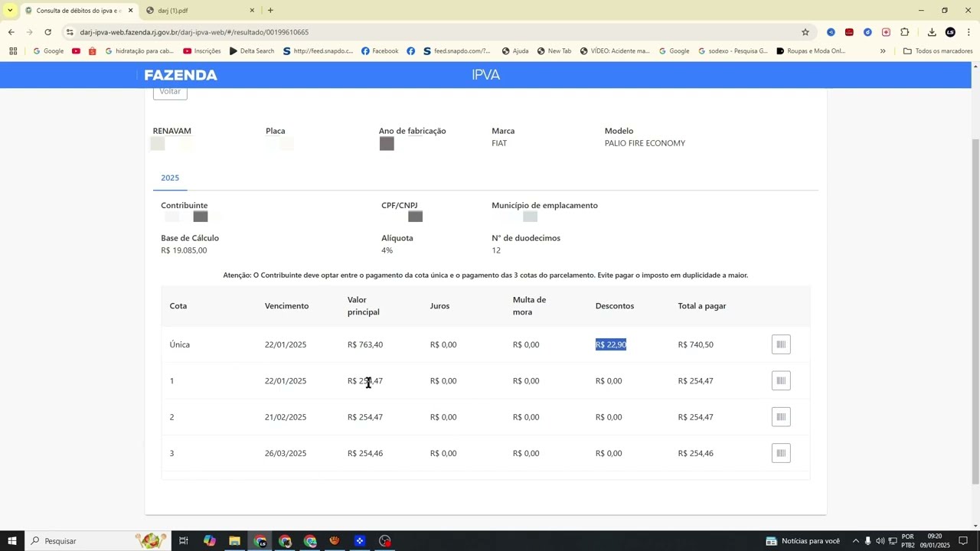
Task: Click the PALIO FIRE ECONOMY model text
Action: 645,143
